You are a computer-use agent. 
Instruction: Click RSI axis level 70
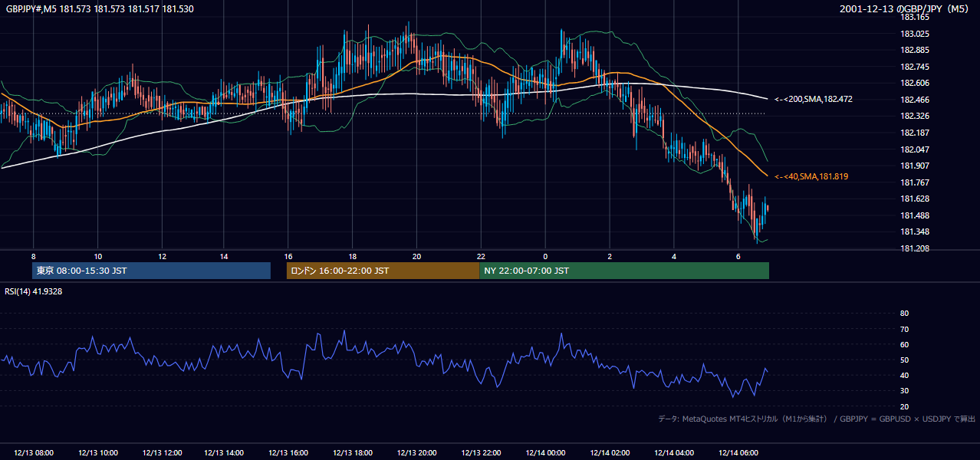tap(904, 329)
